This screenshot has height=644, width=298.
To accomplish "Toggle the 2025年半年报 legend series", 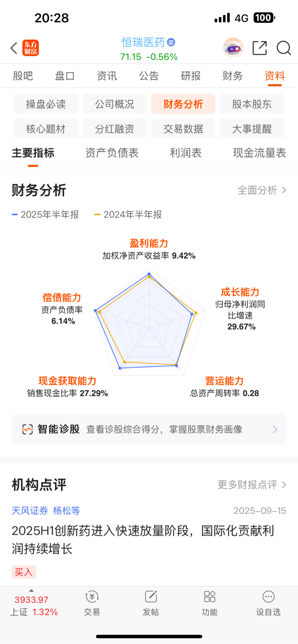I will (45, 215).
